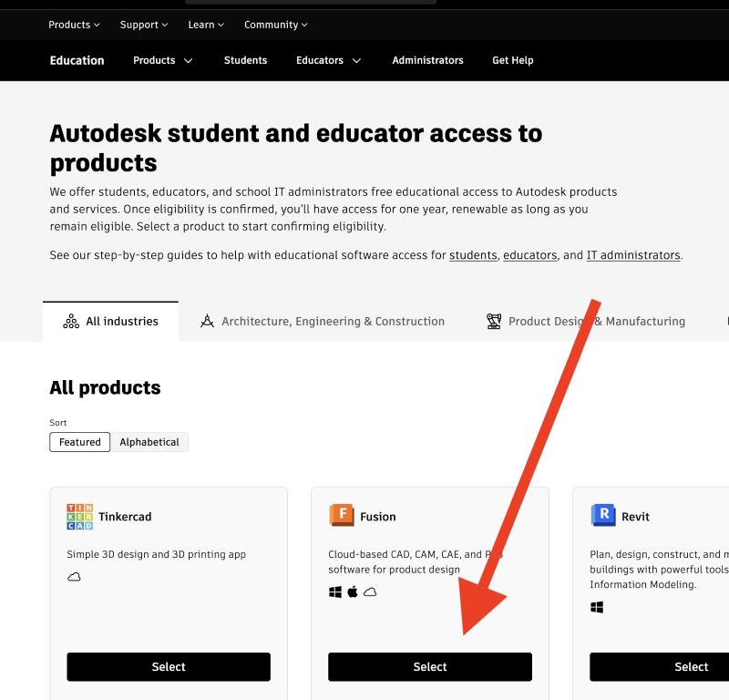729x700 pixels.
Task: Expand the Educators dropdown in the Education bar
Action: [326, 60]
